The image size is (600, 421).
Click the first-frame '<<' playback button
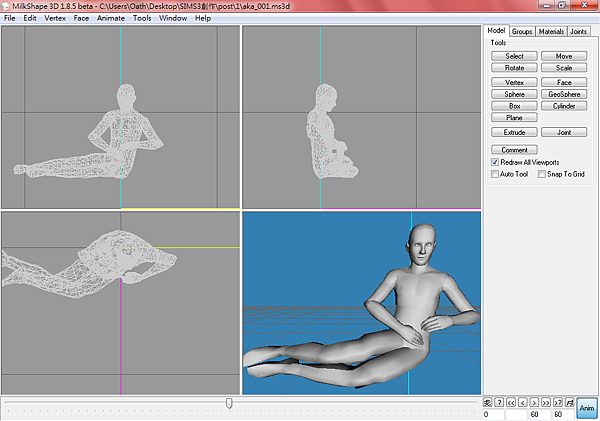[x=509, y=402]
